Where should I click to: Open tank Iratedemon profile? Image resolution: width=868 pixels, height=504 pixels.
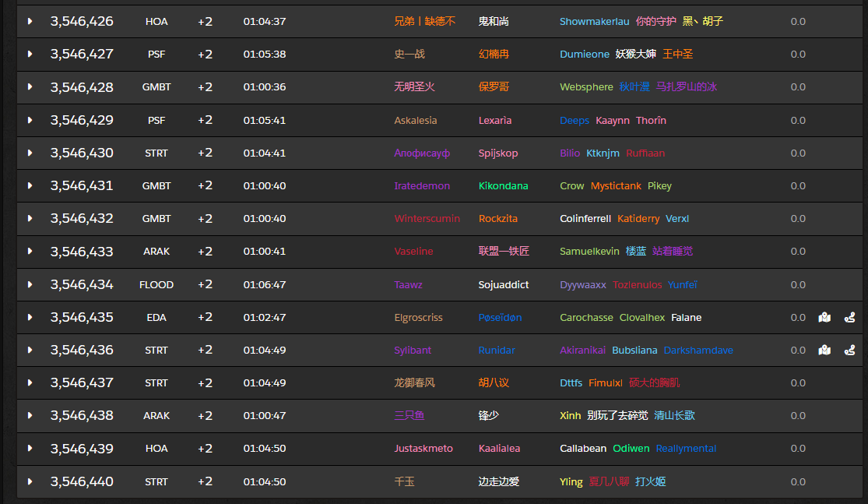(422, 185)
